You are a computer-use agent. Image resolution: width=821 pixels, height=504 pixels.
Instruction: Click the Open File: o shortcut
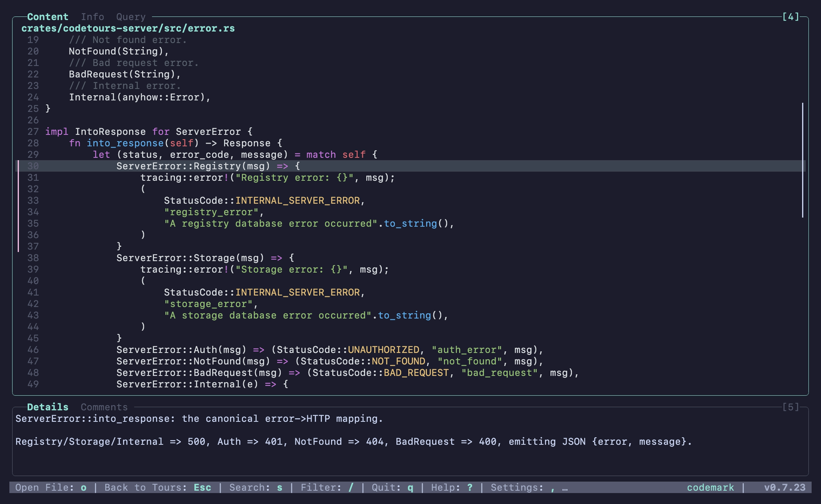click(x=51, y=488)
